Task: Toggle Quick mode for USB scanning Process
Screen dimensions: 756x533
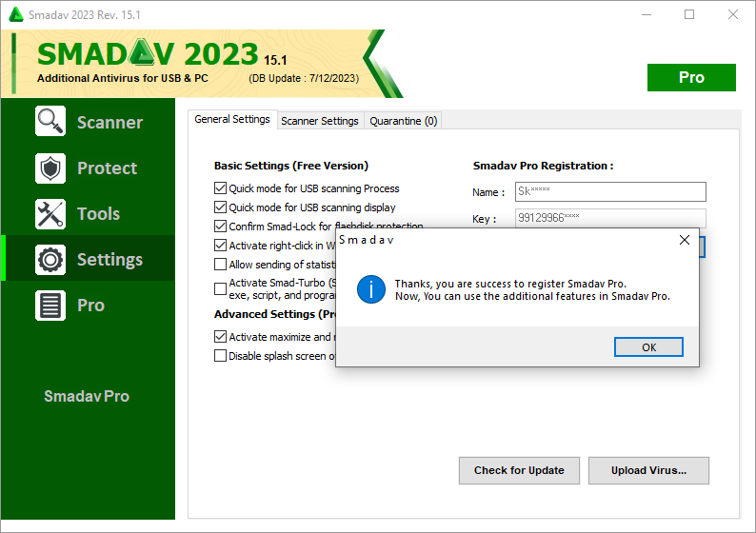Action: tap(220, 188)
